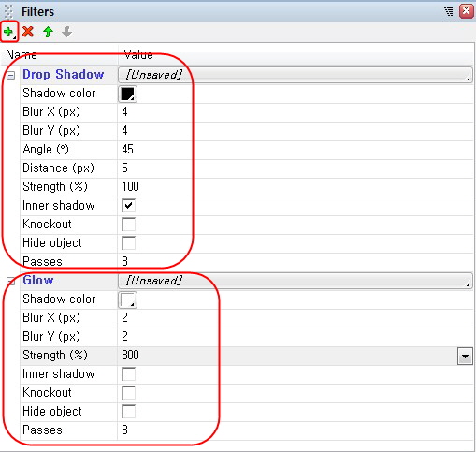476x452 pixels.
Task: Edit Glow Blur X value 2
Action: (124, 318)
